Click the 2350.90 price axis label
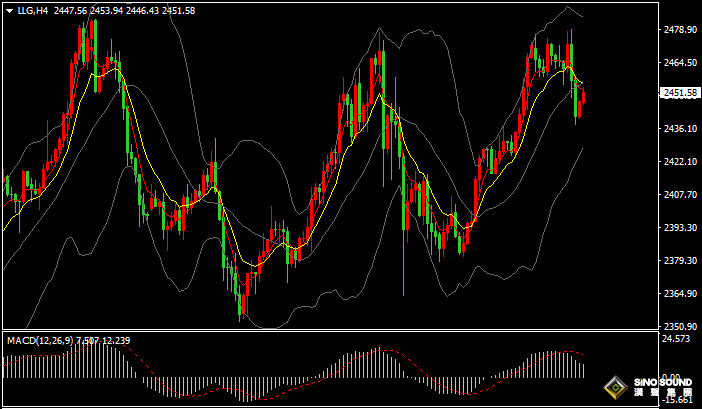The image size is (702, 409). (679, 327)
